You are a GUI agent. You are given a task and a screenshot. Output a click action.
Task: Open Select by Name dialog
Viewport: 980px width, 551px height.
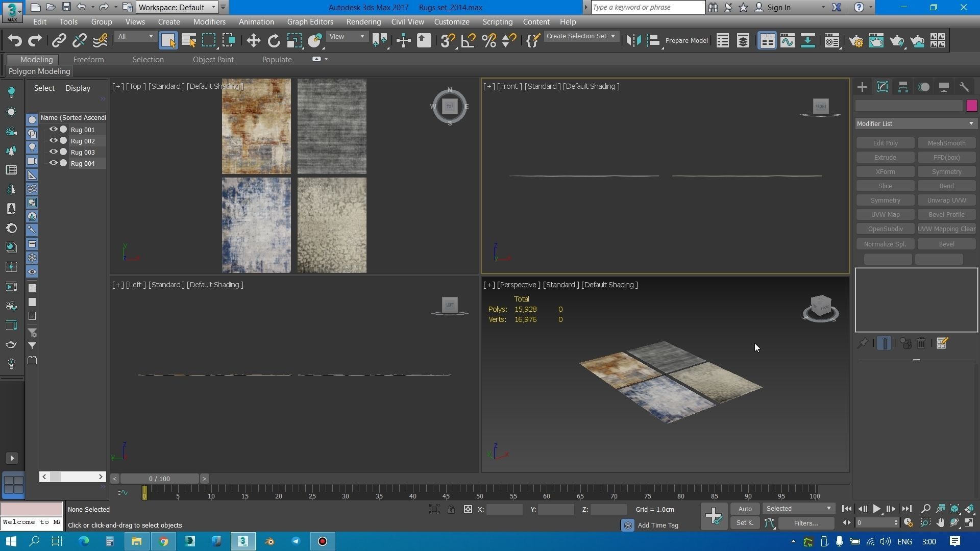tap(189, 41)
